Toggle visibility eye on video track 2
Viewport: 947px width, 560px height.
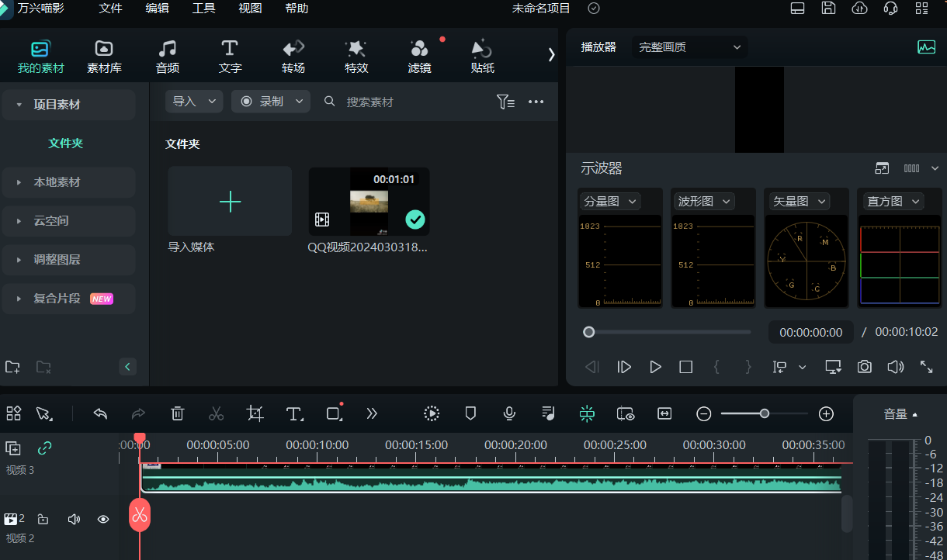point(103,519)
